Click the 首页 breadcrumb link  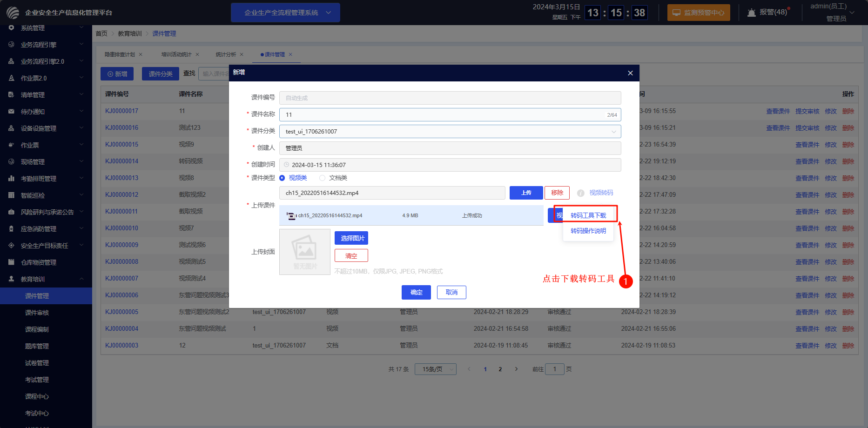(x=101, y=33)
